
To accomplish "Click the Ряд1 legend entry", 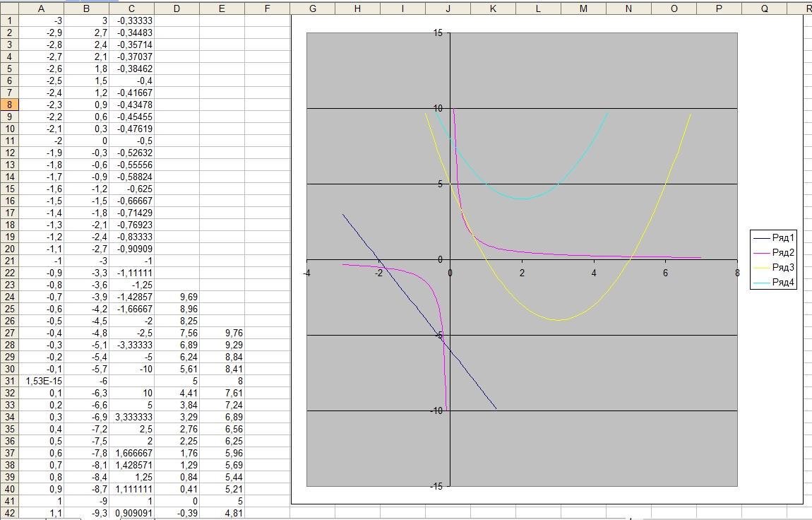I will [x=783, y=237].
